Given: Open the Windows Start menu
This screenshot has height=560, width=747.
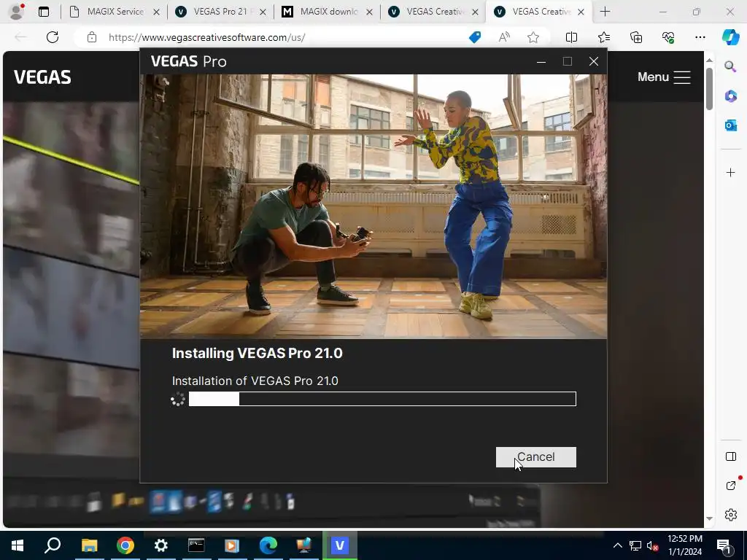Looking at the screenshot, I should (x=18, y=545).
